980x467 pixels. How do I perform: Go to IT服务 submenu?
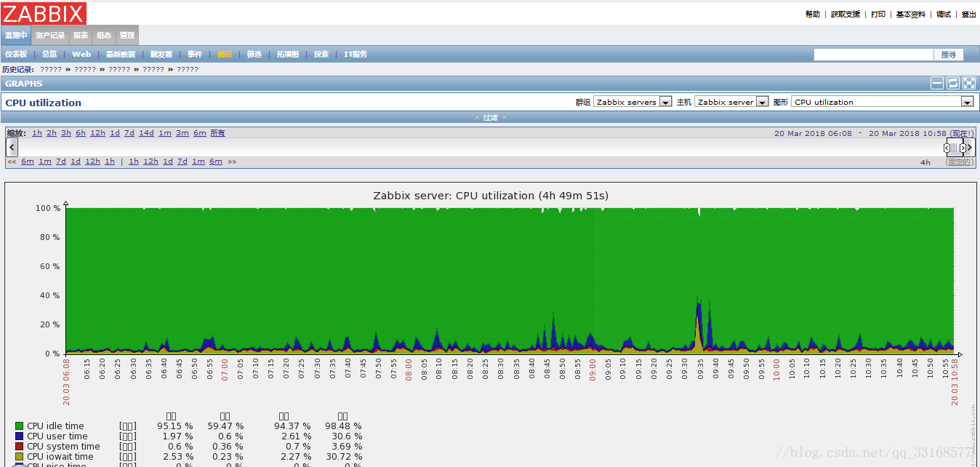click(x=356, y=55)
